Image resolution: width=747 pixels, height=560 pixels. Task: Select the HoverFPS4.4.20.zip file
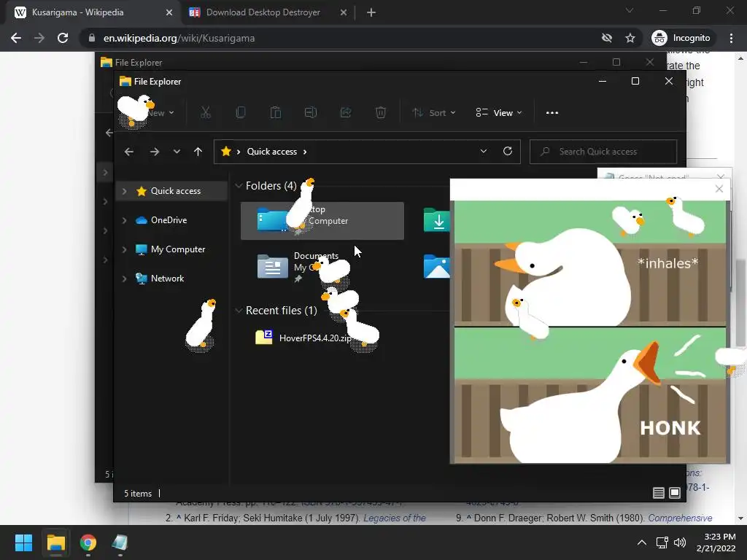315,338
